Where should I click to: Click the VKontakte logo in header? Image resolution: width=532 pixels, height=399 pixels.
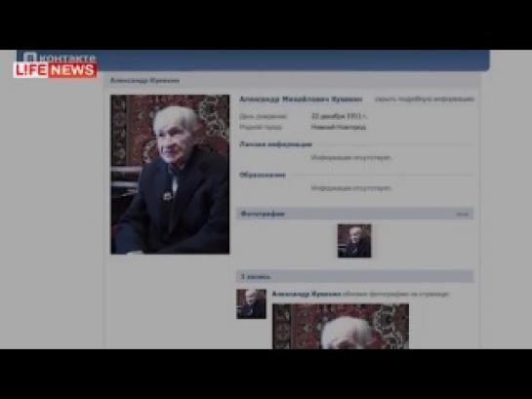(60, 57)
